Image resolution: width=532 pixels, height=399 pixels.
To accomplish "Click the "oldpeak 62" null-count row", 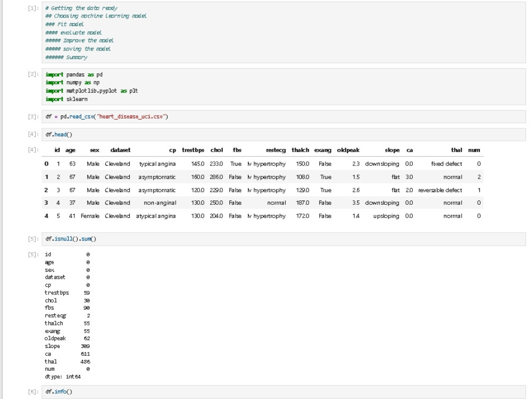I will click(67, 338).
